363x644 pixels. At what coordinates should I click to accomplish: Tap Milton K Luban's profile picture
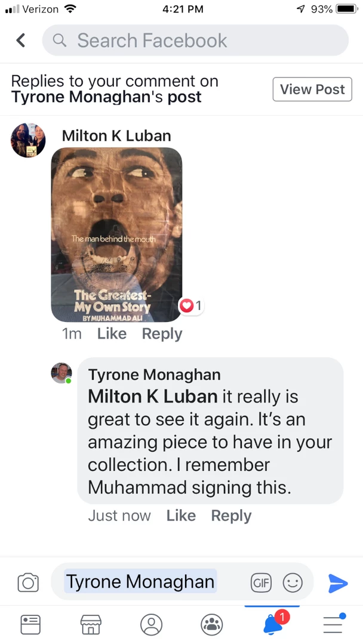pyautogui.click(x=28, y=141)
